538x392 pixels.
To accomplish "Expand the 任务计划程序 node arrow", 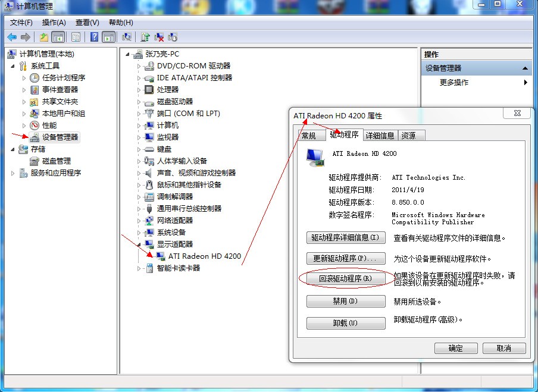I will tap(24, 78).
